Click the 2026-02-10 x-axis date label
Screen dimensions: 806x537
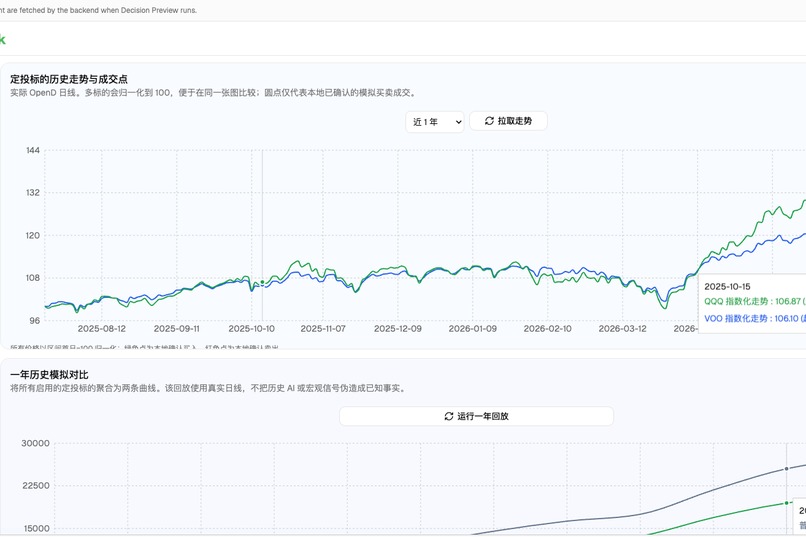(547, 329)
